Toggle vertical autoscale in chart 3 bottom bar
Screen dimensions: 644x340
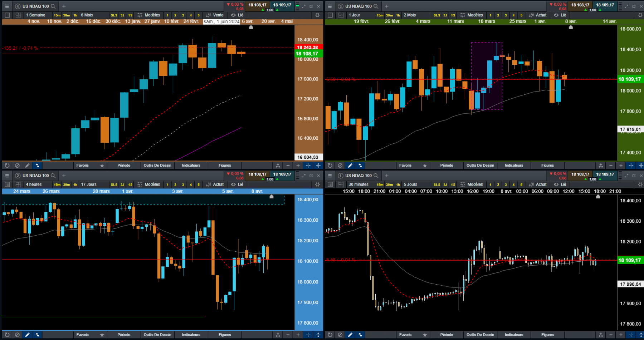coord(641,166)
